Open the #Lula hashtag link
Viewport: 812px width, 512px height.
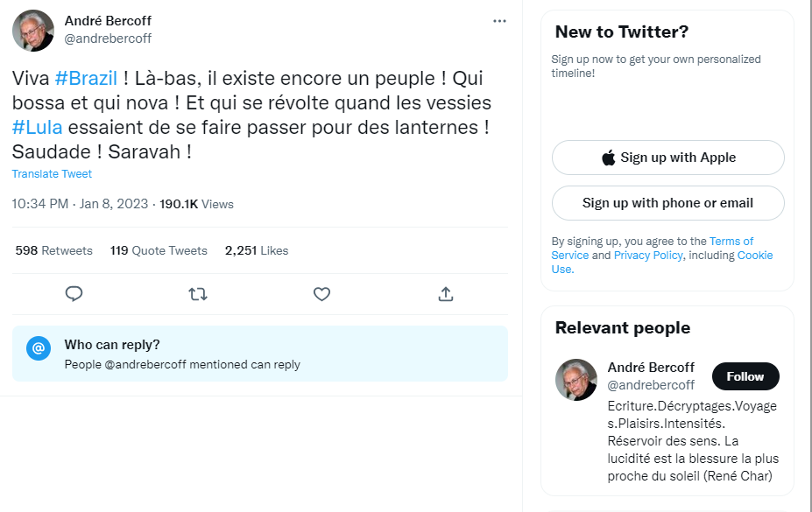[37, 127]
